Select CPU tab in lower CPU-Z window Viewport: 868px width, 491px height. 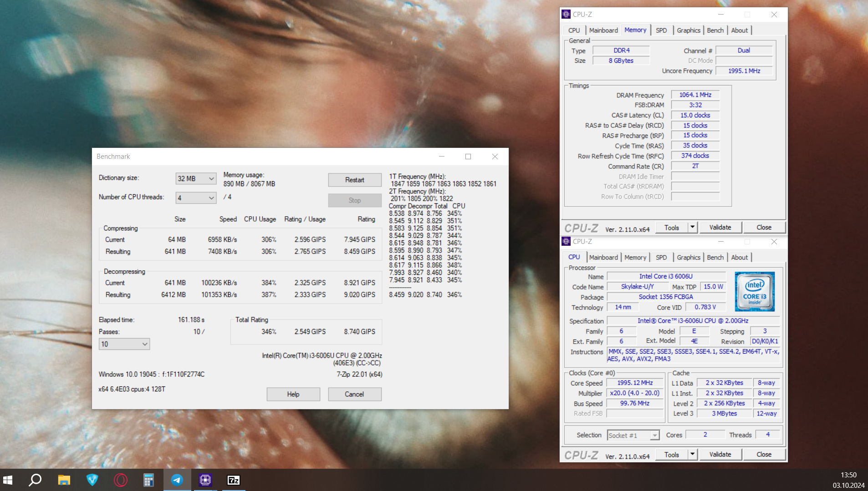click(x=574, y=257)
